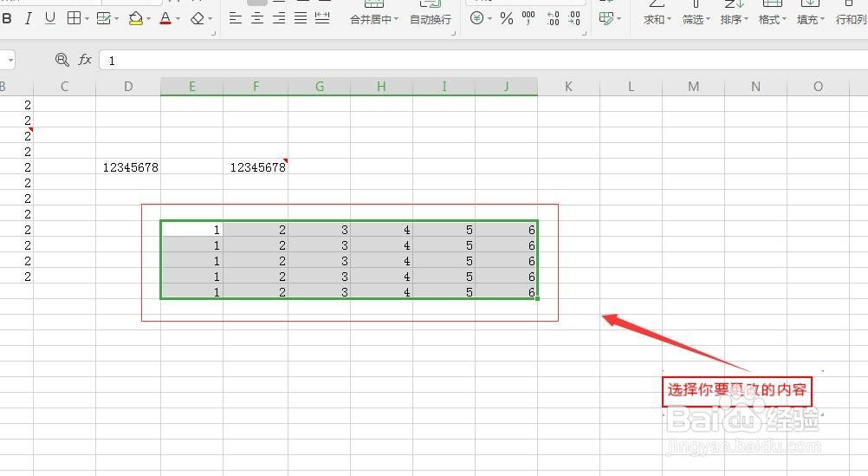Click 格式 format button
The image size is (868, 476).
coord(769,19)
